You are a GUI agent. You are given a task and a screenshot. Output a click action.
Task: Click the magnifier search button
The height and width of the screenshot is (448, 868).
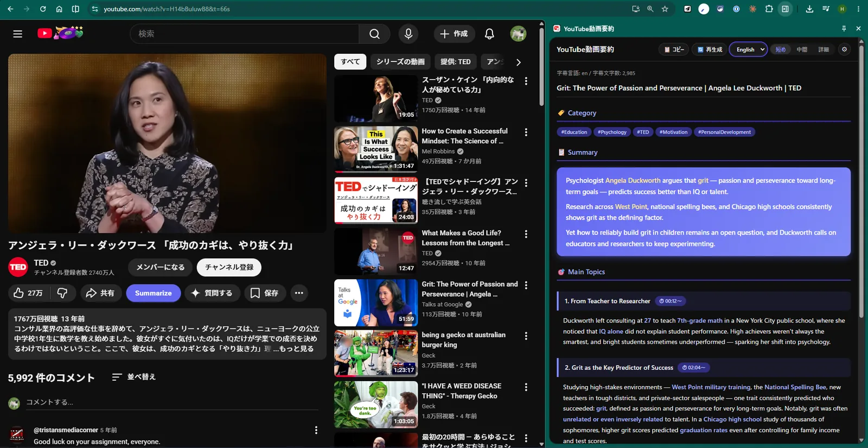click(x=374, y=34)
